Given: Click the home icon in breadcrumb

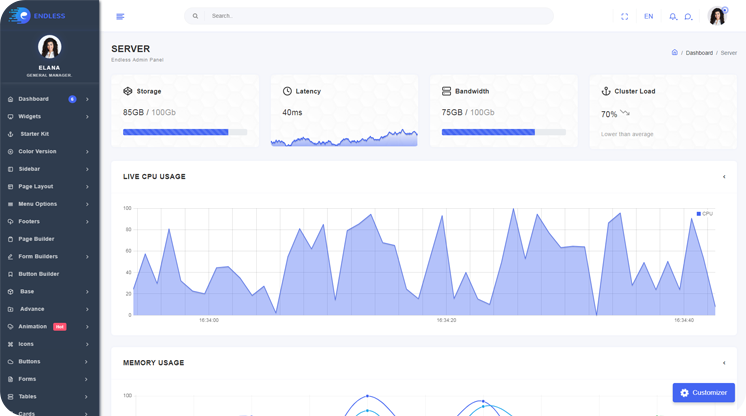Looking at the screenshot, I should pos(674,53).
